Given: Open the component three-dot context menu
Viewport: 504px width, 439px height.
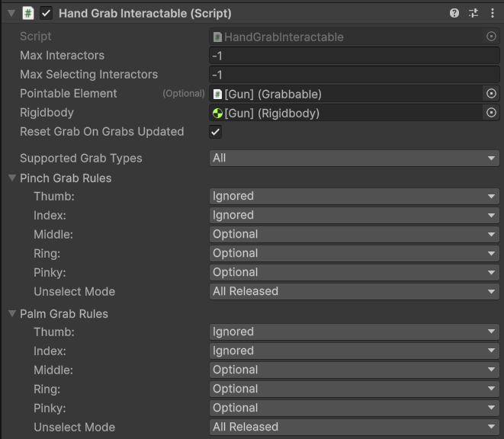Looking at the screenshot, I should point(492,13).
